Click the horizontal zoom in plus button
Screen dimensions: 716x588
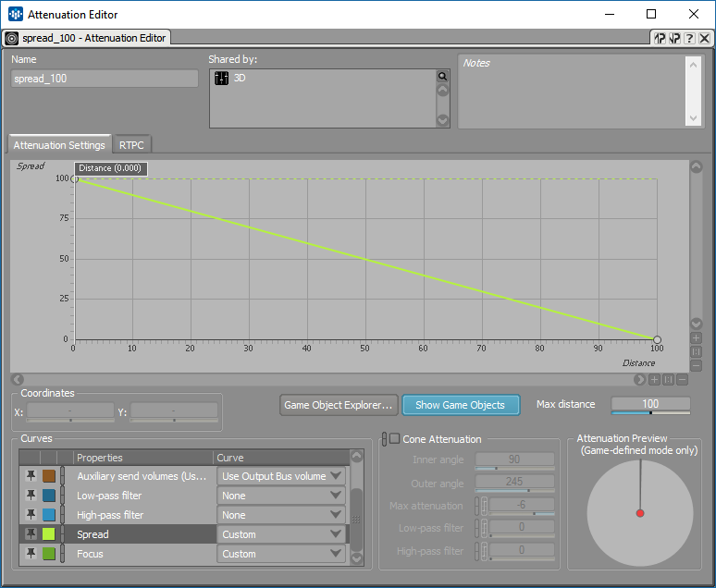(x=654, y=380)
